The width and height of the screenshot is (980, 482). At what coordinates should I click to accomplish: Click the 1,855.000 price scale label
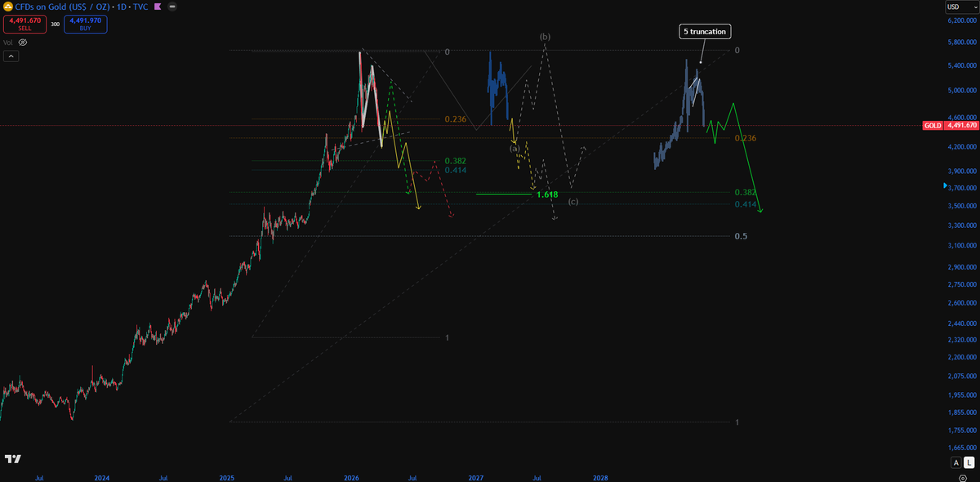pyautogui.click(x=962, y=413)
